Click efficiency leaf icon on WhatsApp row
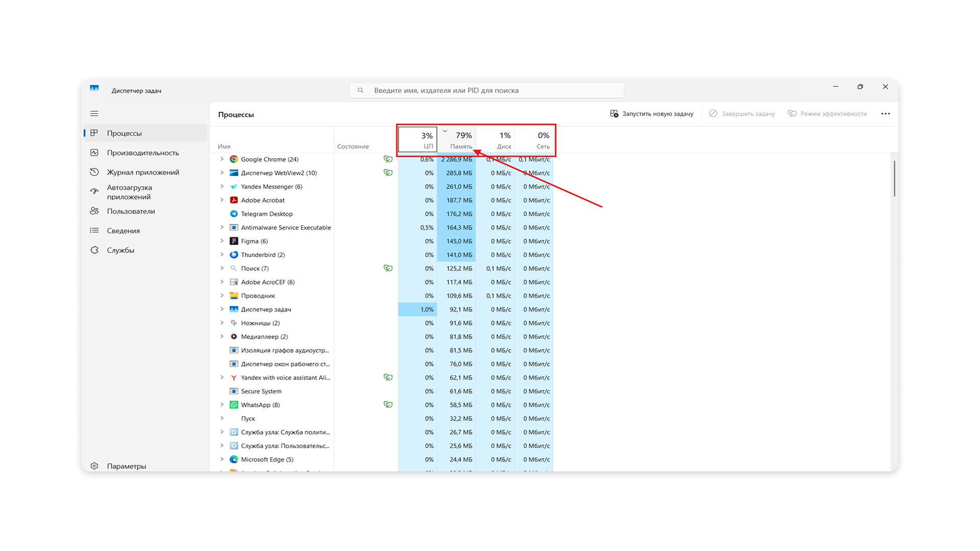 pos(388,405)
